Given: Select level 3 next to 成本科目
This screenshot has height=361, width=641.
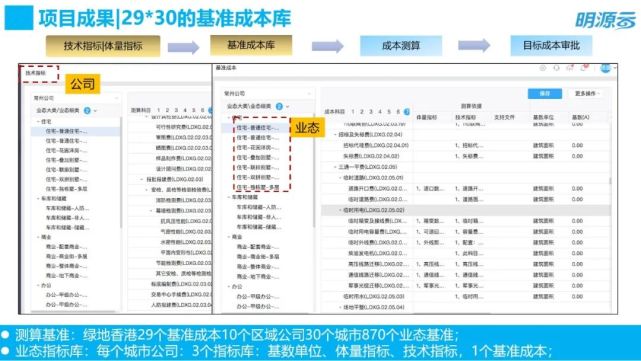Looking at the screenshot, I should [x=371, y=112].
